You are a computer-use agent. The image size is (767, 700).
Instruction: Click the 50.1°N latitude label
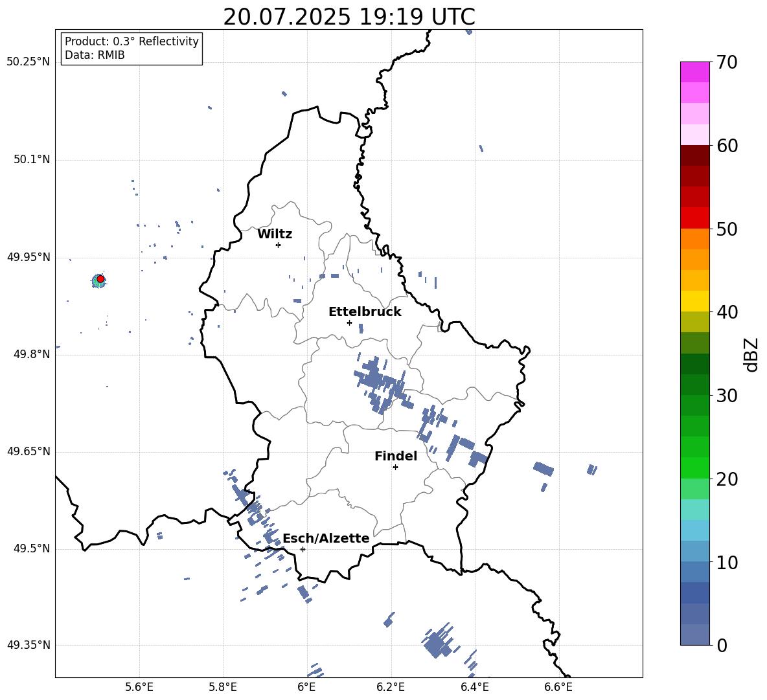click(32, 159)
